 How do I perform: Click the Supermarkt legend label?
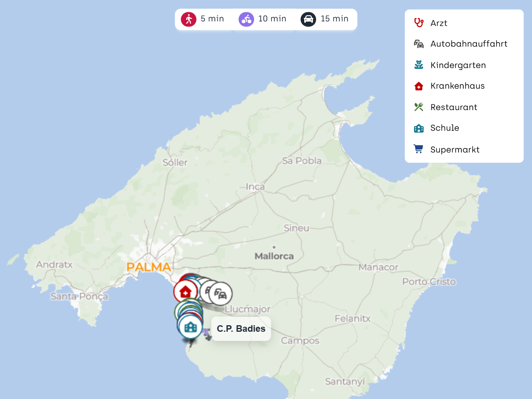click(x=454, y=149)
